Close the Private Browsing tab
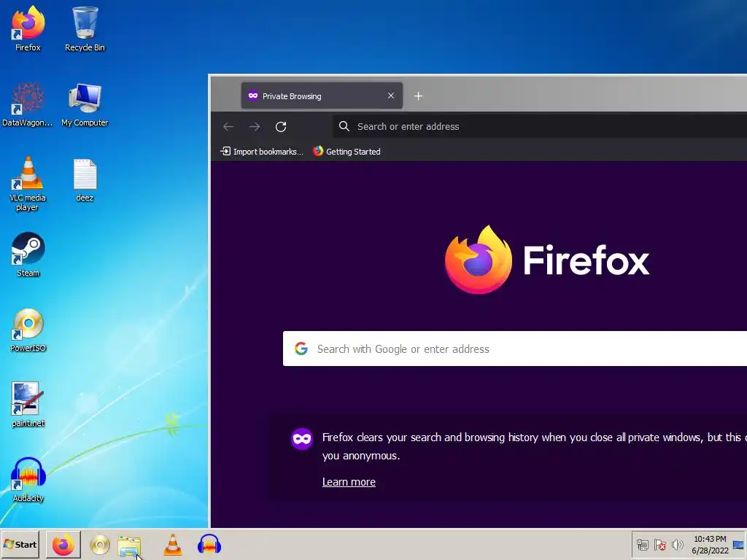Screen dimensions: 747x560 point(391,96)
